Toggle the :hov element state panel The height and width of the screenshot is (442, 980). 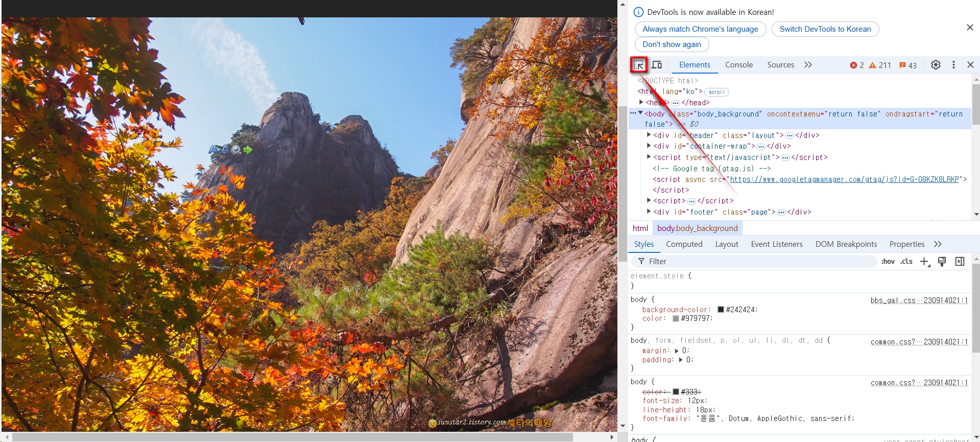[888, 262]
